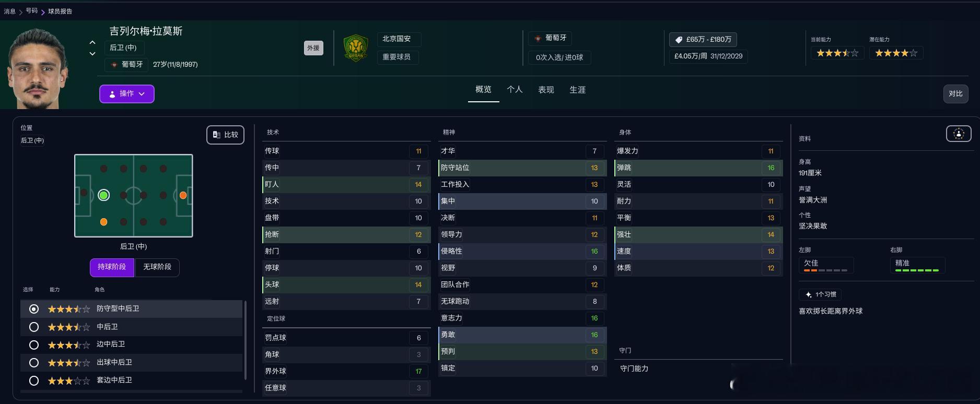980x404 pixels.
Task: Click the Beijing Guoan club badge
Action: tap(356, 48)
